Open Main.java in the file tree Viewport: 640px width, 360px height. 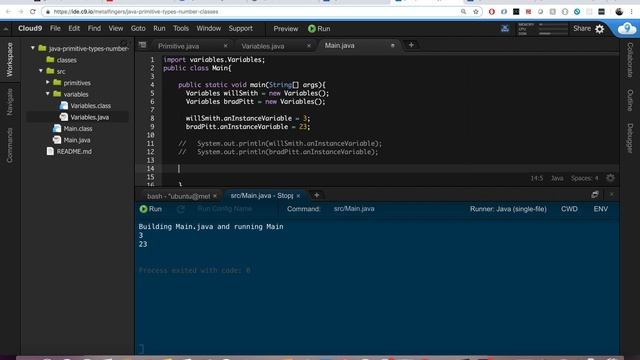click(77, 140)
